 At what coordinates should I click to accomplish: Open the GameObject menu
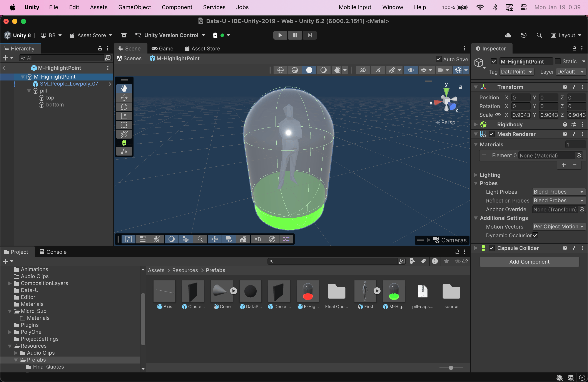(134, 7)
